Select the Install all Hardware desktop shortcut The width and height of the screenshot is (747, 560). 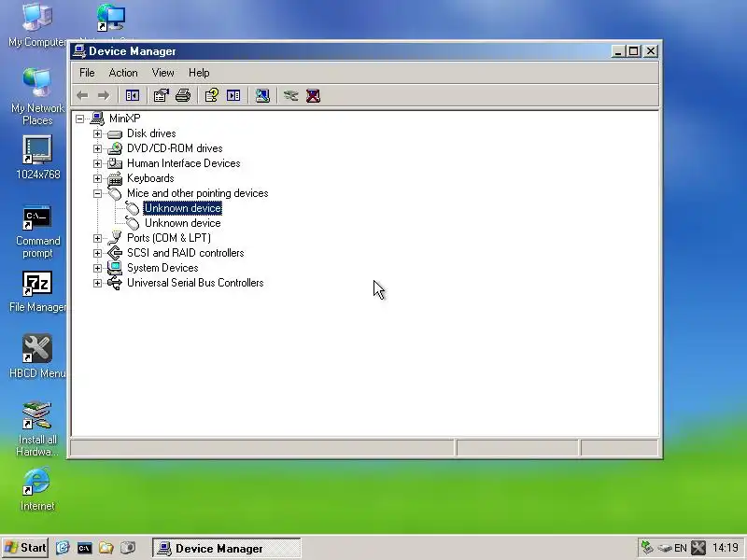[37, 428]
